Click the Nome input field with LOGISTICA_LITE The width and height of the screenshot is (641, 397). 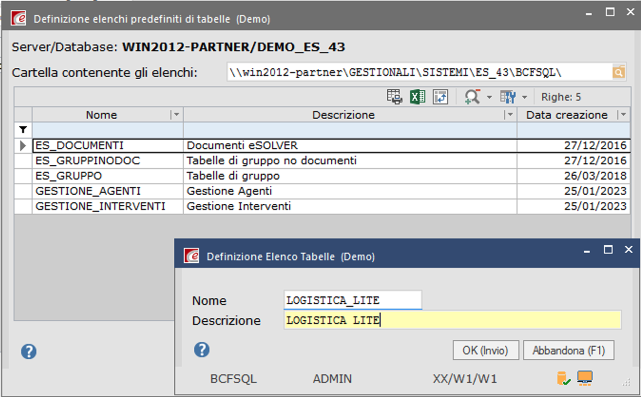click(353, 300)
